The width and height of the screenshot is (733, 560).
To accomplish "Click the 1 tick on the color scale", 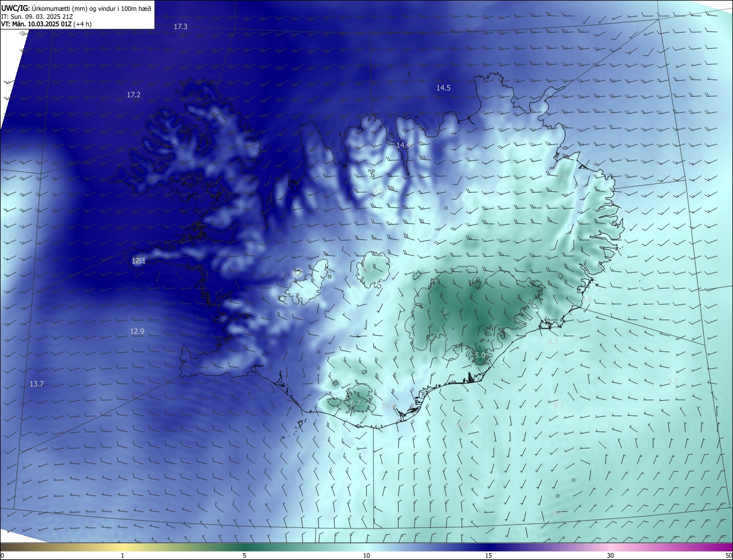I will click(123, 555).
